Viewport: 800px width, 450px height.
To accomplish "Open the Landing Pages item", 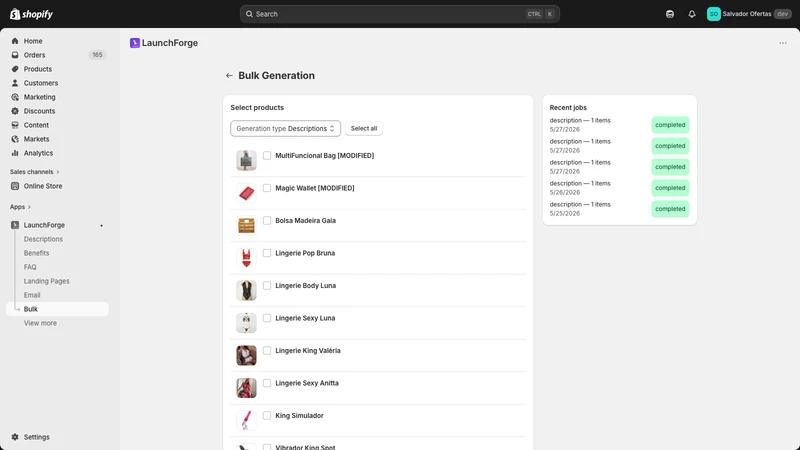I will click(x=46, y=281).
